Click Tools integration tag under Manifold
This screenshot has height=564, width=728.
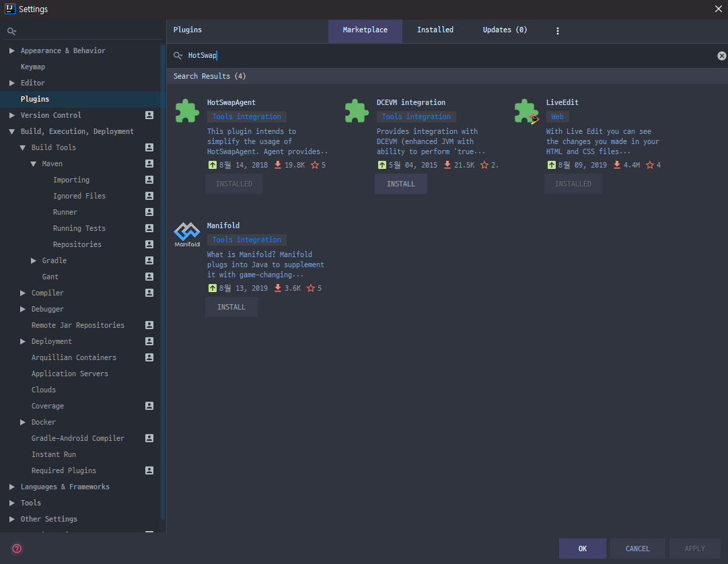pos(246,240)
